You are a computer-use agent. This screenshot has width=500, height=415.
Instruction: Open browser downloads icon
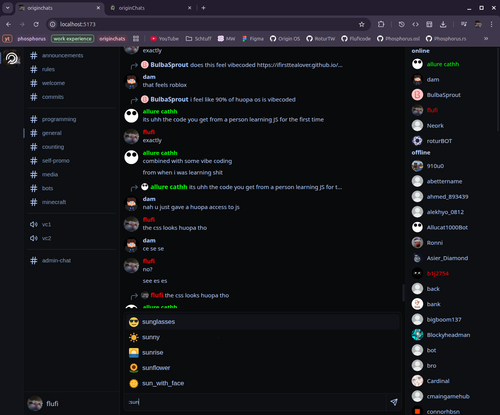click(x=443, y=24)
